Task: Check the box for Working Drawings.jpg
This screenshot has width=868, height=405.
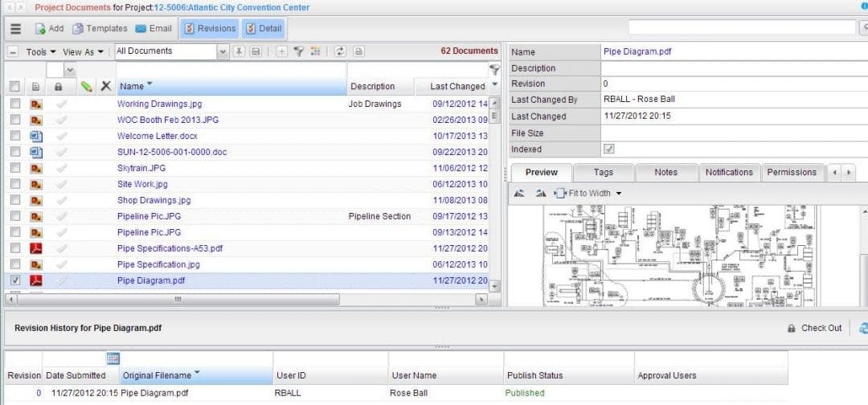Action: (x=15, y=104)
